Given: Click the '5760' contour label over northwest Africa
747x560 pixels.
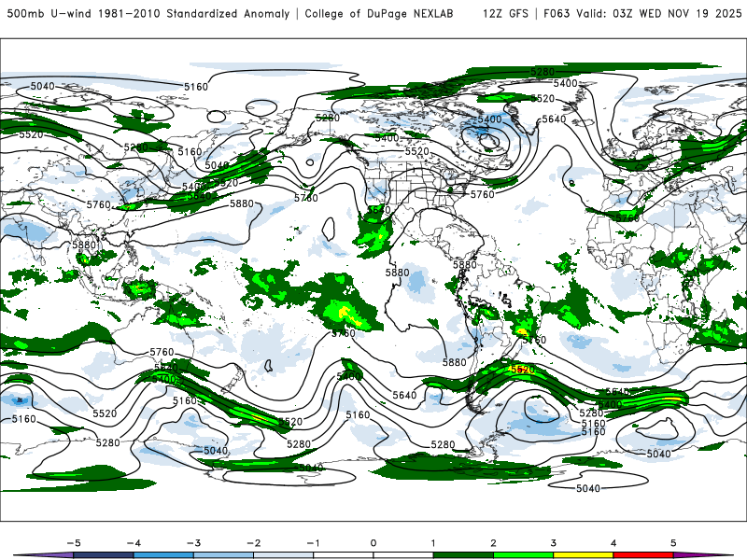Looking at the screenshot, I should [x=627, y=218].
